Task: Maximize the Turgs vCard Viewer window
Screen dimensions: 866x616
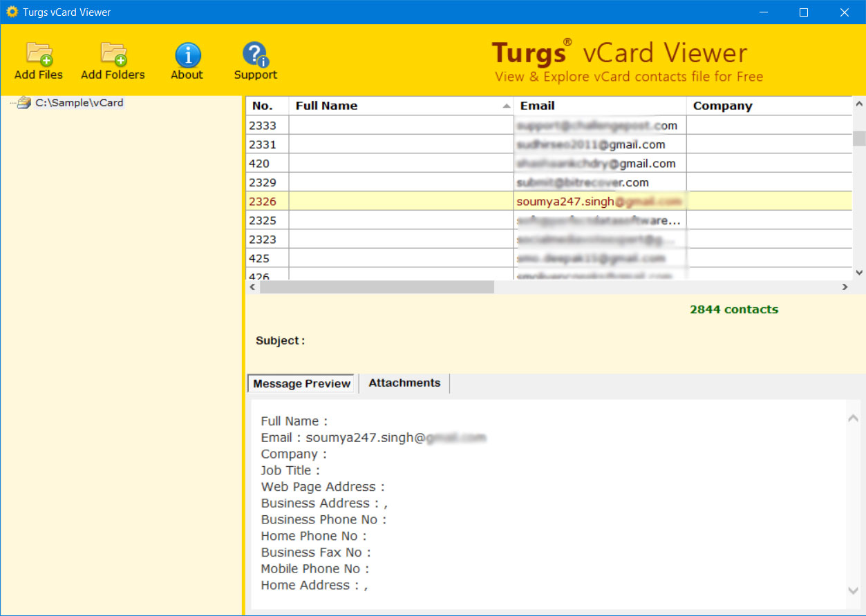Action: [804, 12]
